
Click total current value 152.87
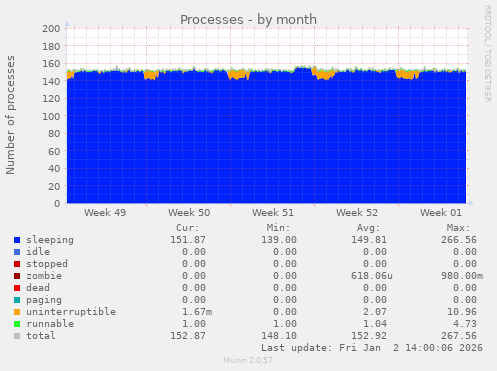[x=188, y=336]
